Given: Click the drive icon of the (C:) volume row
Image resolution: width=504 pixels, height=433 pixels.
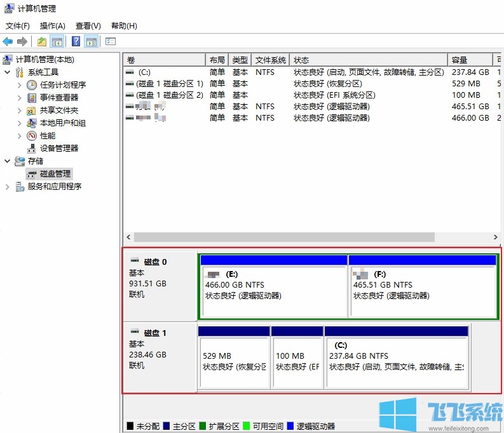Looking at the screenshot, I should [130, 72].
